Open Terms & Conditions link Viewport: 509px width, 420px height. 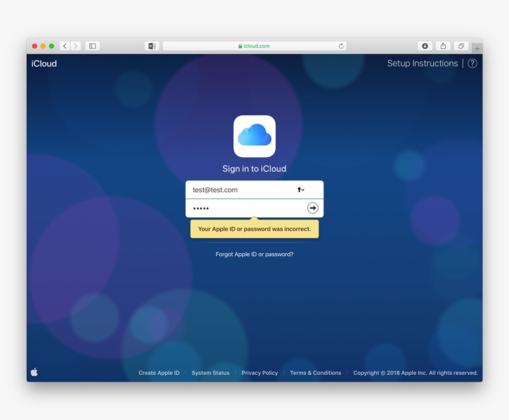click(x=315, y=373)
